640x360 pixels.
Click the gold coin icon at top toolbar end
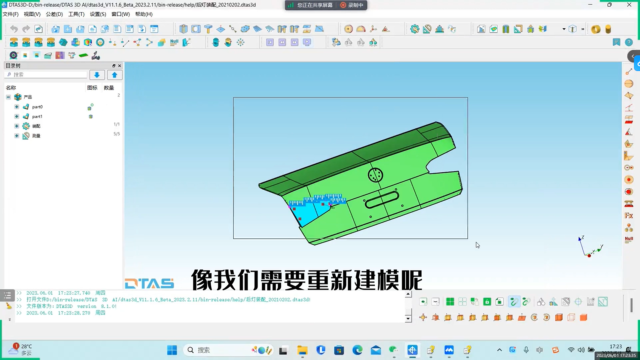[x=596, y=29]
